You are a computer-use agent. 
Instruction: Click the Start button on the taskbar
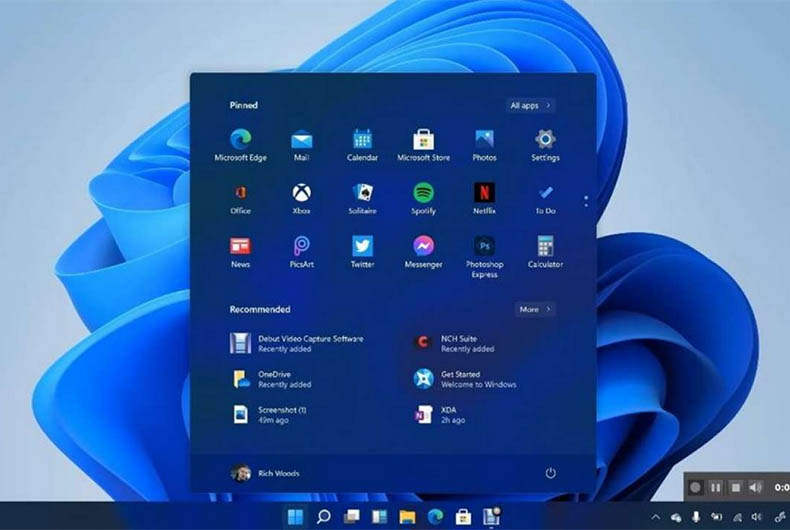[x=295, y=516]
